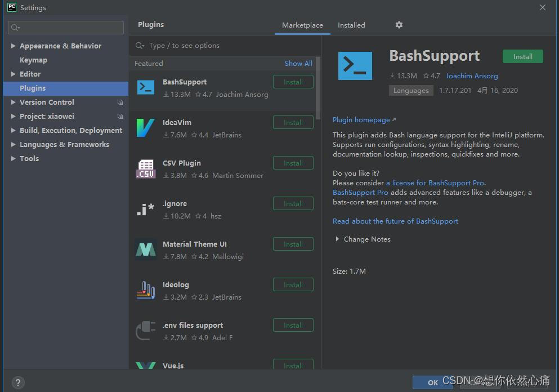559x392 pixels.
Task: Select Keymap in settings tree
Action: tap(33, 60)
